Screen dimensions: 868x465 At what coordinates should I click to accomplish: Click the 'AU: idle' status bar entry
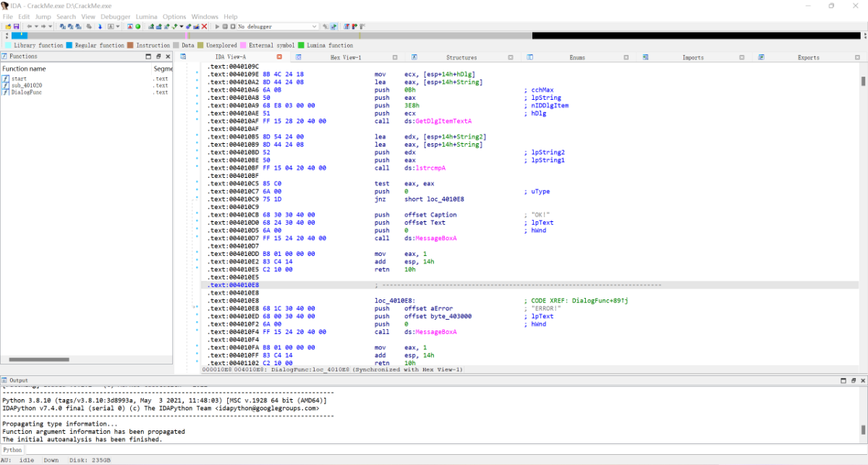point(17,460)
